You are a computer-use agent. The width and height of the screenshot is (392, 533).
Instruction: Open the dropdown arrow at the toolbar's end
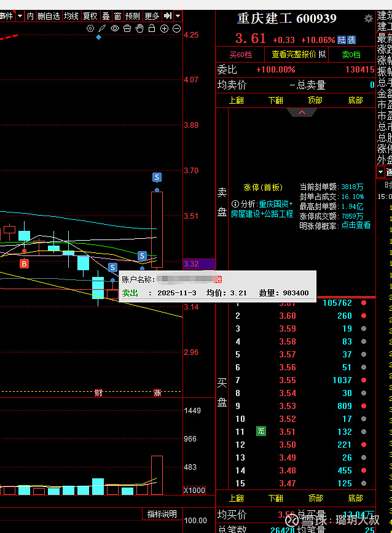coord(178,16)
